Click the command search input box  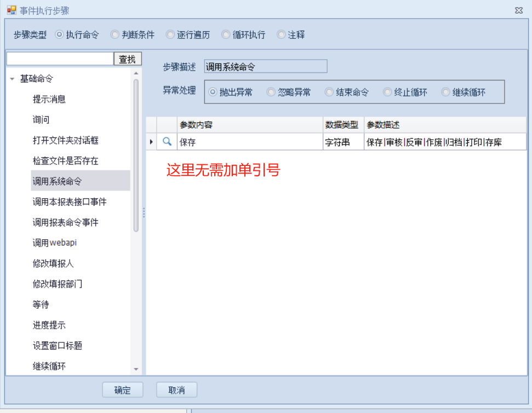pyautogui.click(x=60, y=59)
